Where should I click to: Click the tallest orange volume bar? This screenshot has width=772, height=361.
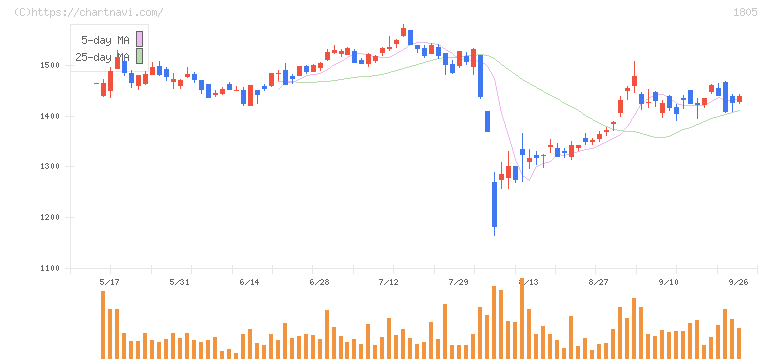(x=522, y=318)
